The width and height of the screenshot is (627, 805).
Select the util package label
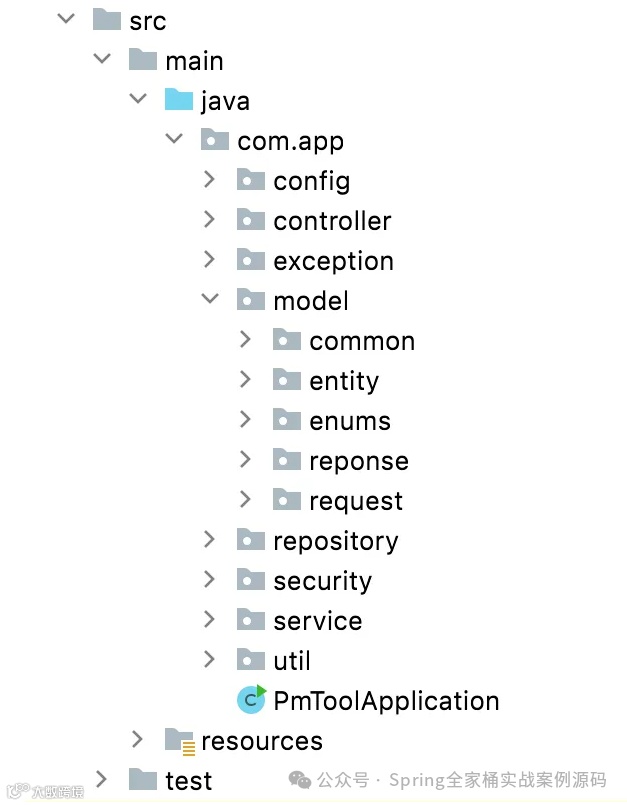(x=292, y=661)
